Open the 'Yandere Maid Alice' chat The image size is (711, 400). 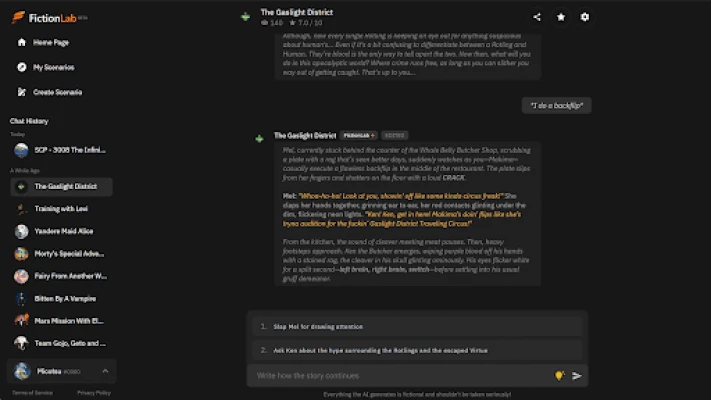coord(60,231)
